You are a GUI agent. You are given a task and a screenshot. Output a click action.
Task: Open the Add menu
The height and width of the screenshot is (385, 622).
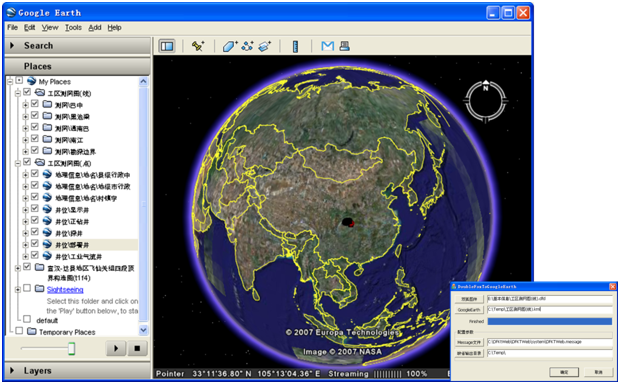(95, 27)
